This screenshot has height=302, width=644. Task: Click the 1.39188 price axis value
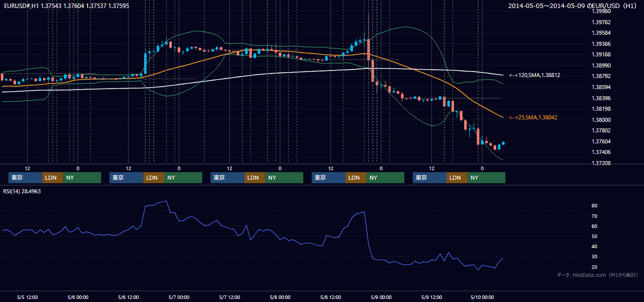601,54
